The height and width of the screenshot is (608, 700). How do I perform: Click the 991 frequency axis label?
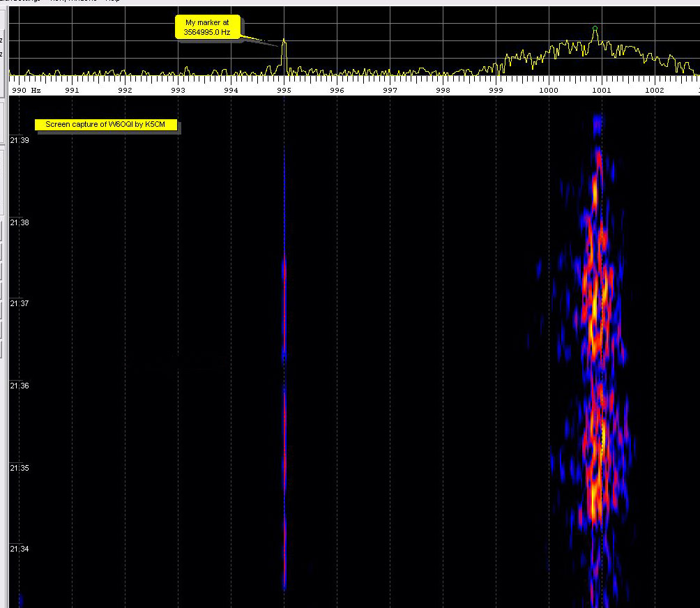(72, 90)
